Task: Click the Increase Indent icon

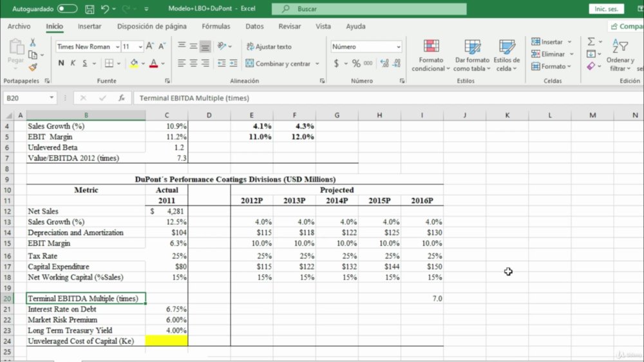Action: [234, 63]
